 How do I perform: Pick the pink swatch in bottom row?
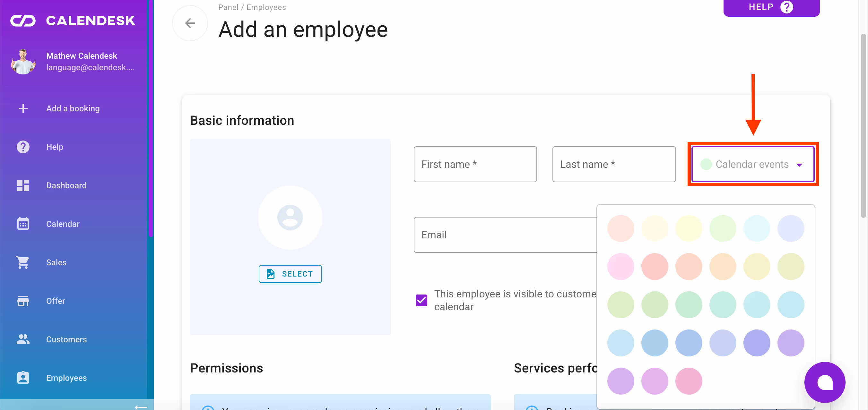(689, 381)
